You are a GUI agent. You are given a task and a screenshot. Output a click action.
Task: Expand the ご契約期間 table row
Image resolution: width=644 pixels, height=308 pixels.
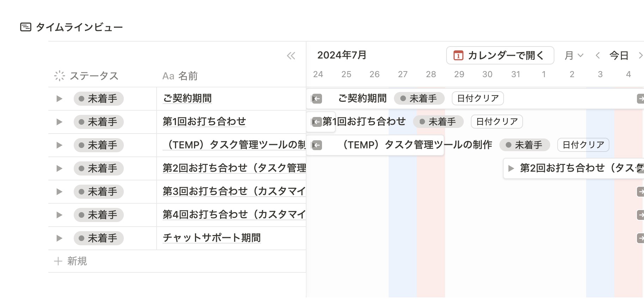point(59,99)
